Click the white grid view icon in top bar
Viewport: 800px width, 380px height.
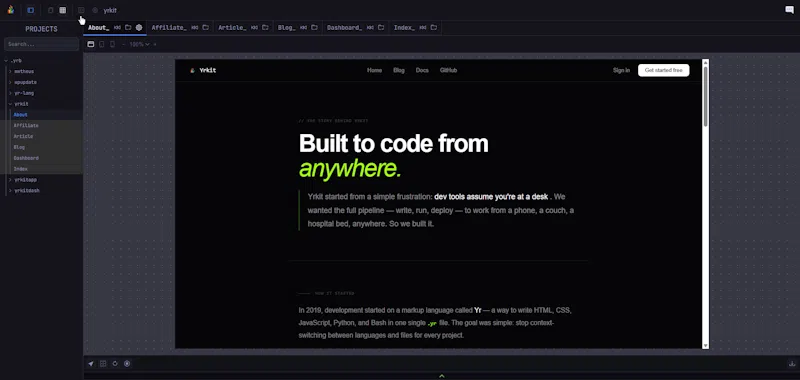click(x=63, y=10)
